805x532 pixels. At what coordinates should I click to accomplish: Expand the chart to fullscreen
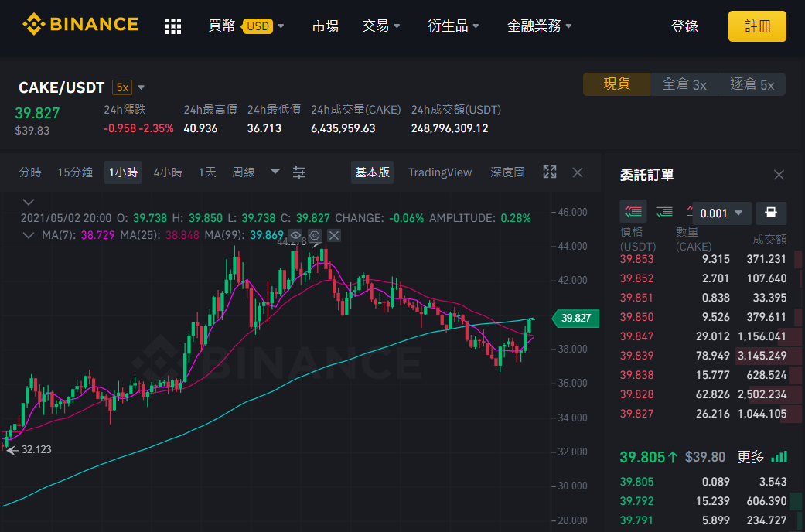550,172
